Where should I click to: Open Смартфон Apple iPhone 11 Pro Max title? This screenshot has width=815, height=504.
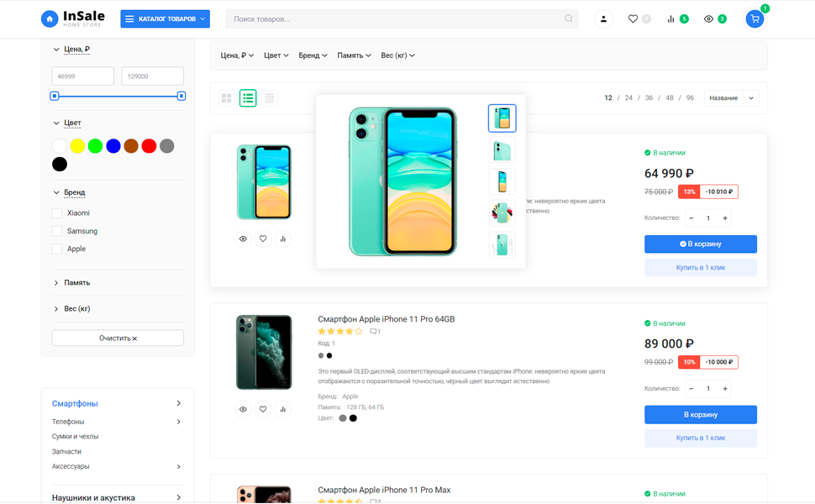384,490
